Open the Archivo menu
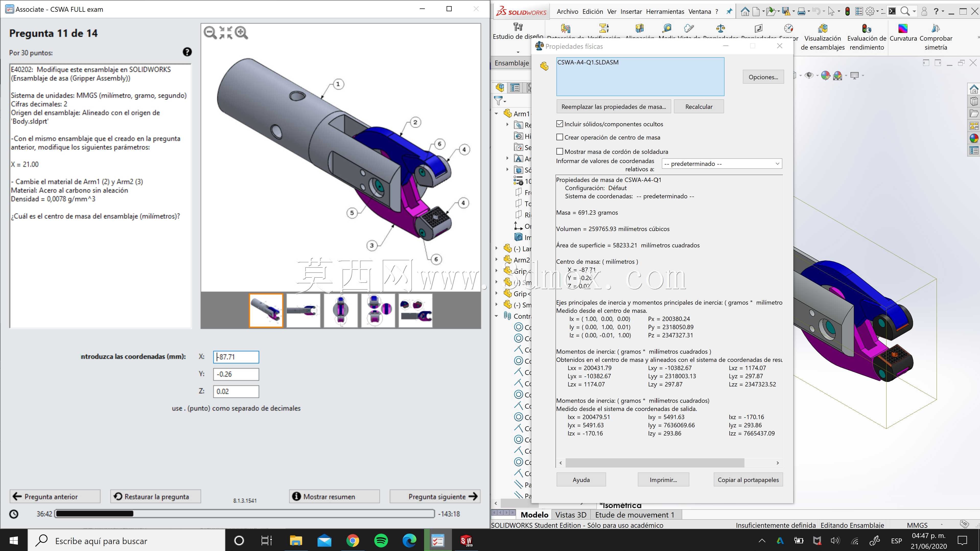This screenshot has height=551, width=980. [567, 12]
